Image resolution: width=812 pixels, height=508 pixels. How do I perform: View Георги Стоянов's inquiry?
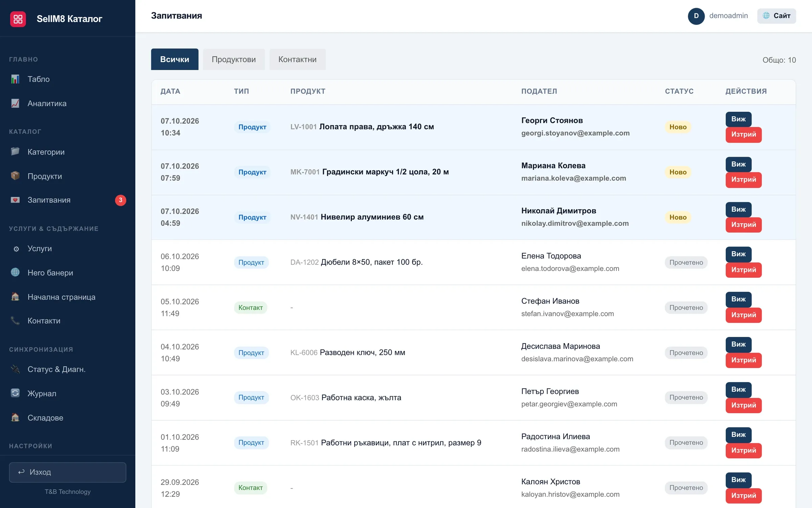coord(738,119)
